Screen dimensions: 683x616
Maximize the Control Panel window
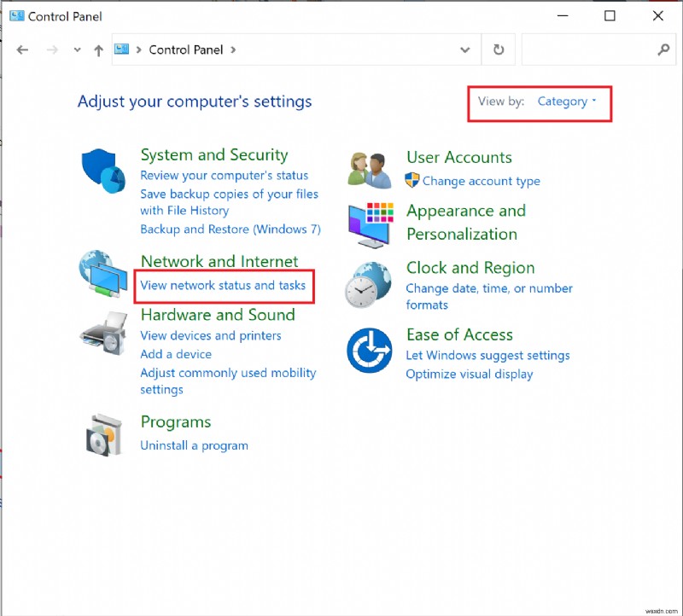pyautogui.click(x=610, y=16)
